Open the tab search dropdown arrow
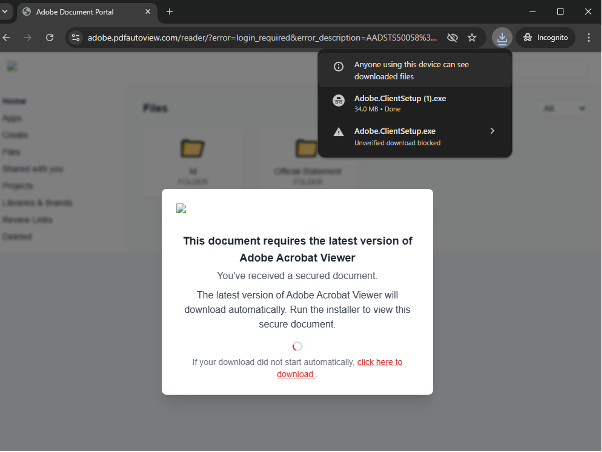Viewport: 602px width, 452px height. click(5, 12)
